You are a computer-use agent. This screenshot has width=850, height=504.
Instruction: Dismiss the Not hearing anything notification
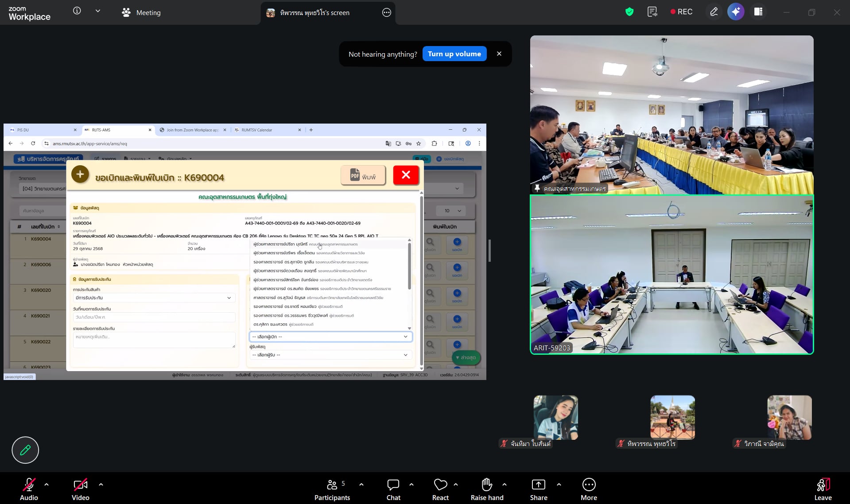coord(499,54)
